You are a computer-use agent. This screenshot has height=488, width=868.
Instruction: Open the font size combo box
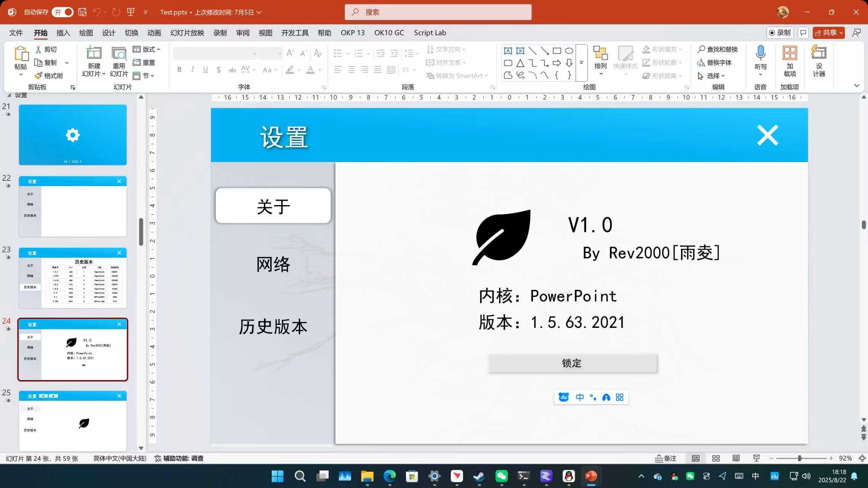270,53
